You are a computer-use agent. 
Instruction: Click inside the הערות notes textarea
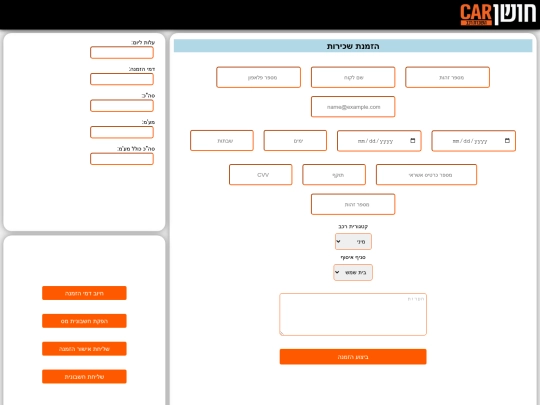[353, 314]
